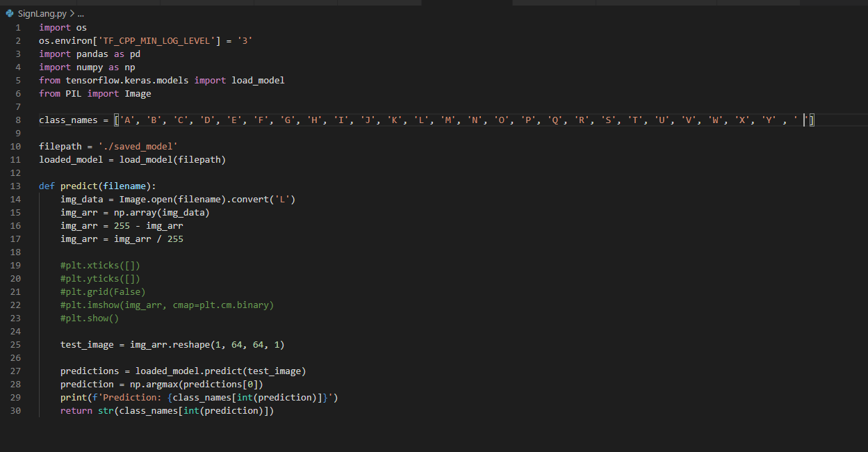
Task: Click 'test_image' variable on line 25
Action: tap(87, 345)
